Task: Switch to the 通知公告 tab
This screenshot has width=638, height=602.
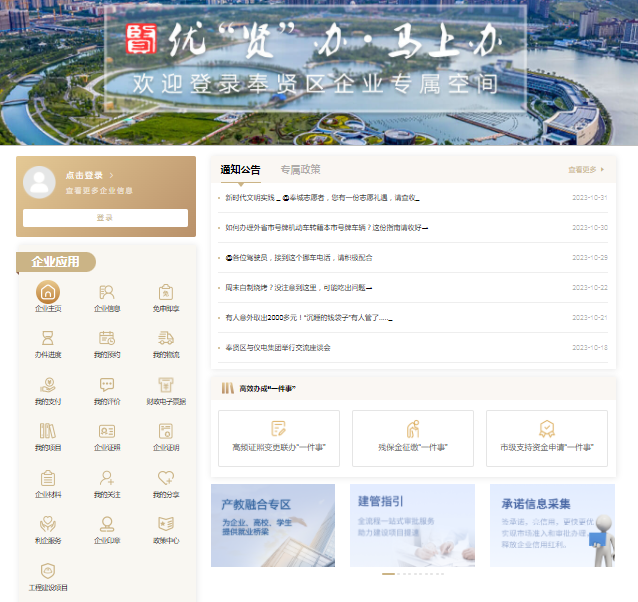Action: tap(240, 170)
